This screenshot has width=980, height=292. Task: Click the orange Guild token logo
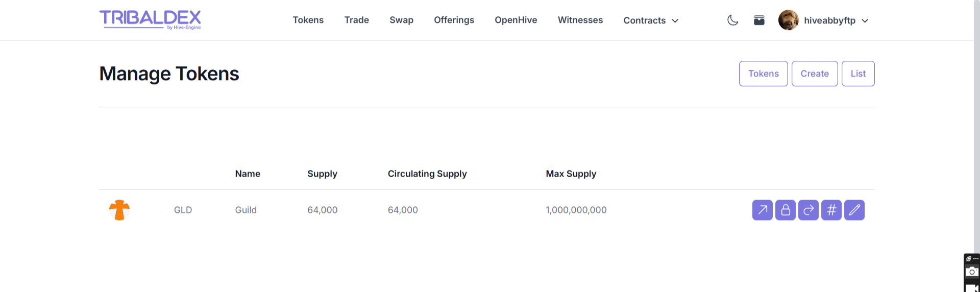point(119,210)
